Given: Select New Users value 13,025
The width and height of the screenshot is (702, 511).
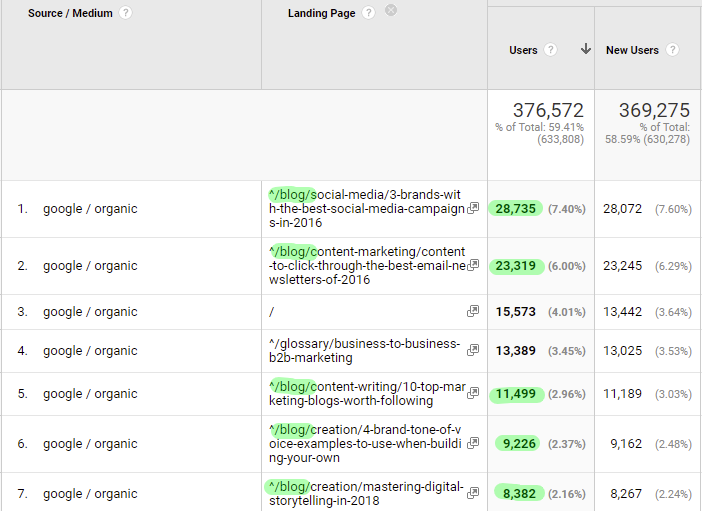Looking at the screenshot, I should pos(622,351).
